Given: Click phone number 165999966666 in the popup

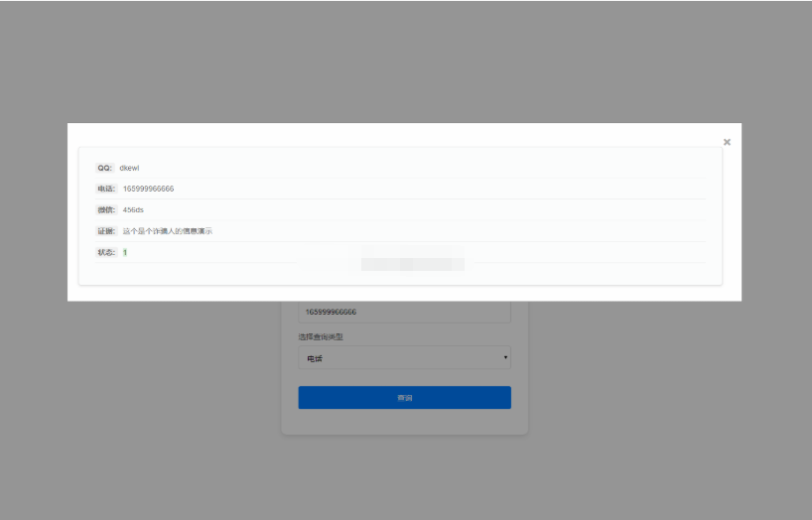Looking at the screenshot, I should click(148, 189).
